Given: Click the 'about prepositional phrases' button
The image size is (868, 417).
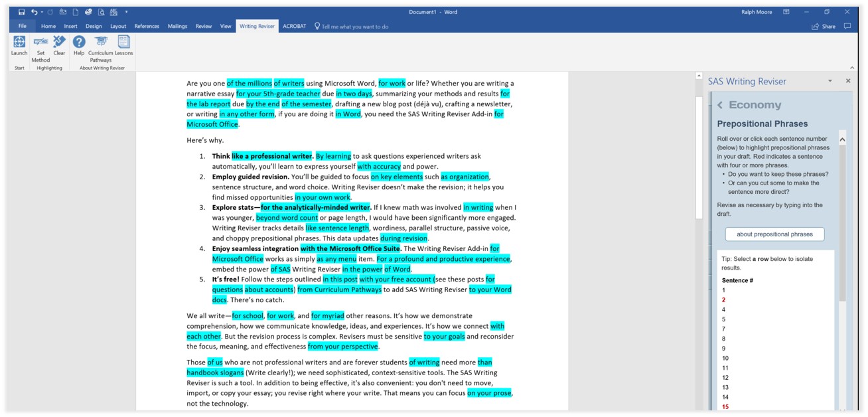Looking at the screenshot, I should [774, 234].
